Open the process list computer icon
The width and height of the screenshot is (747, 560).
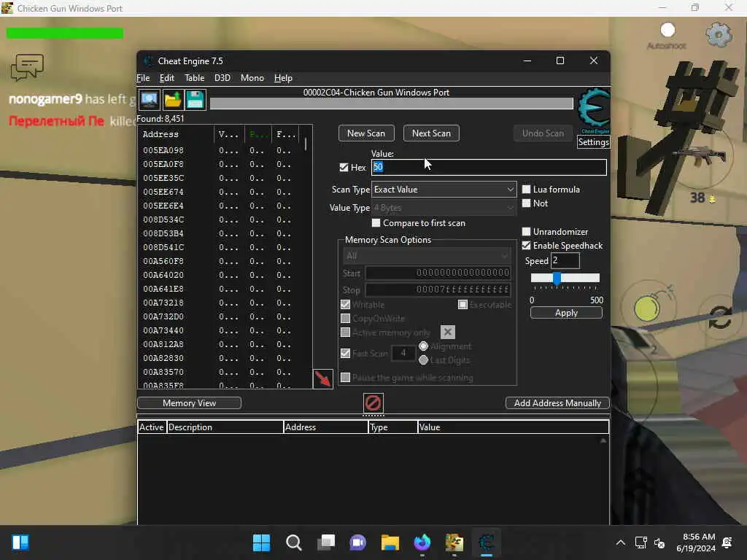point(149,100)
